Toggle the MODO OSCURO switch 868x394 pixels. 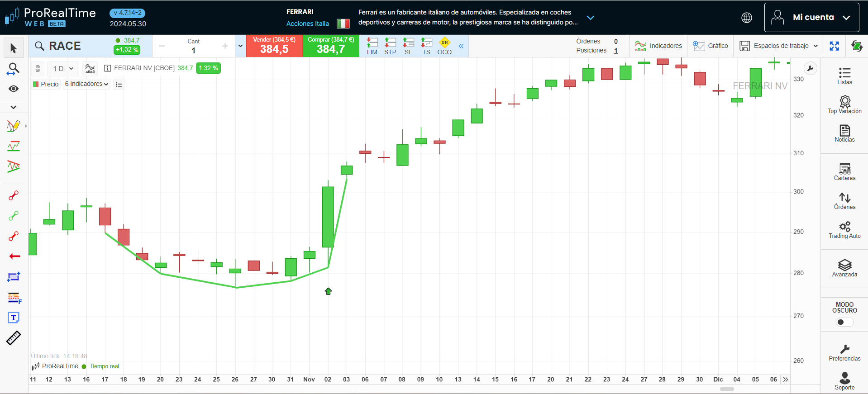click(844, 322)
